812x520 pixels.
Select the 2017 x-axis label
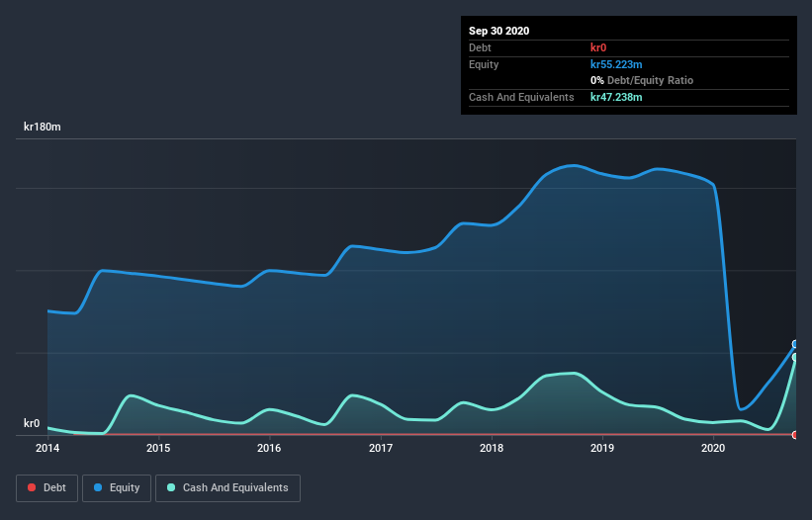pos(381,448)
